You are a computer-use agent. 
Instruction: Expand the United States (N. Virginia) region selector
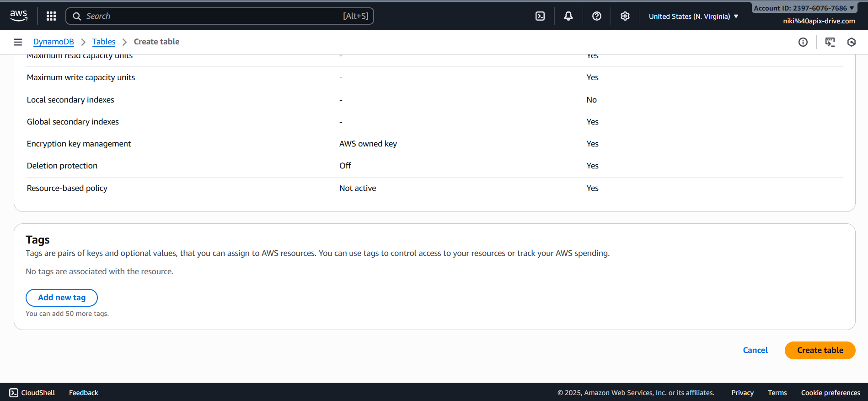pos(693,16)
